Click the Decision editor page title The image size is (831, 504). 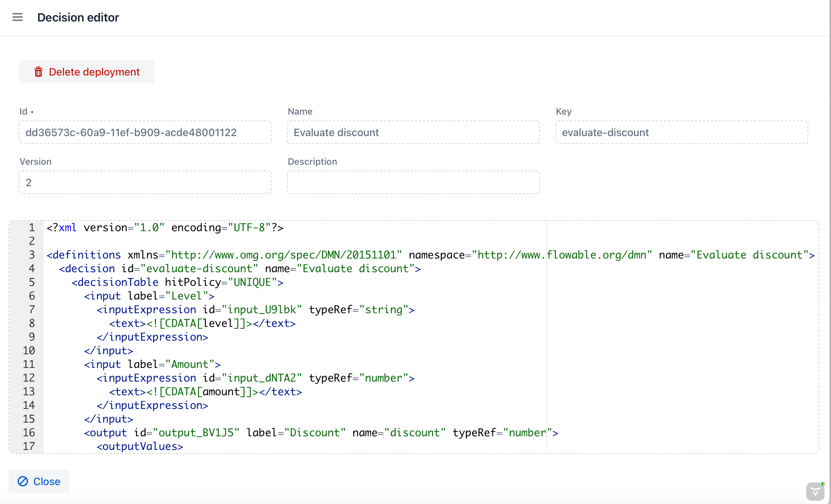78,17
